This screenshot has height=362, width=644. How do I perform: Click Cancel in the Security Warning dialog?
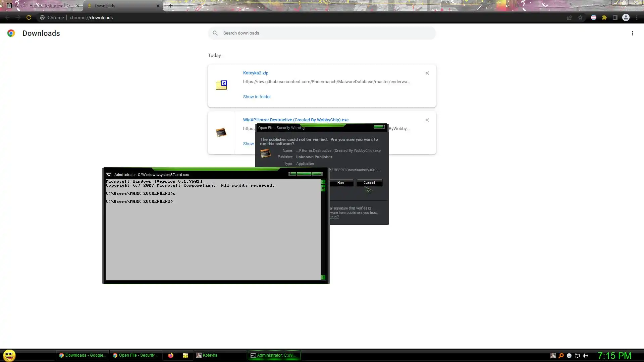(369, 183)
